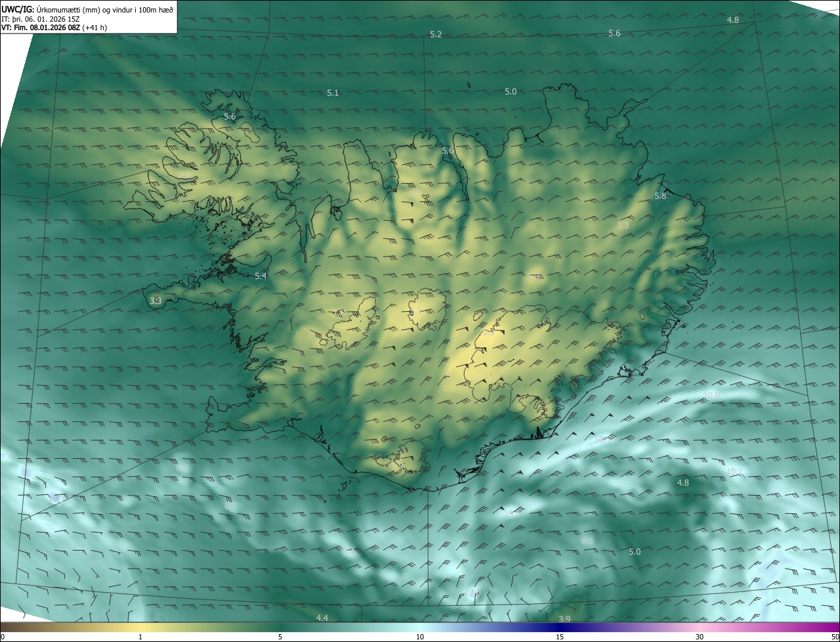The height and width of the screenshot is (642, 840).
Task: Click the 5.6 value label right of the 5.2 label
Action: point(614,33)
